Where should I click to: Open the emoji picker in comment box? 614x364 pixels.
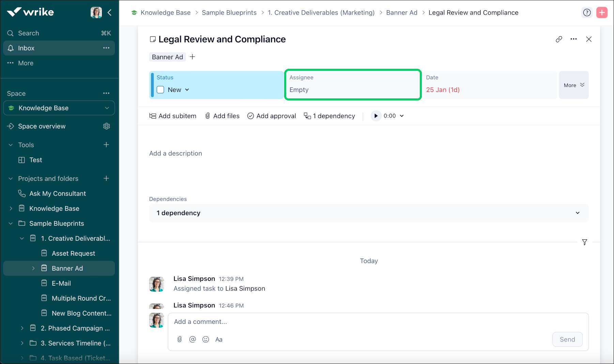tap(205, 339)
